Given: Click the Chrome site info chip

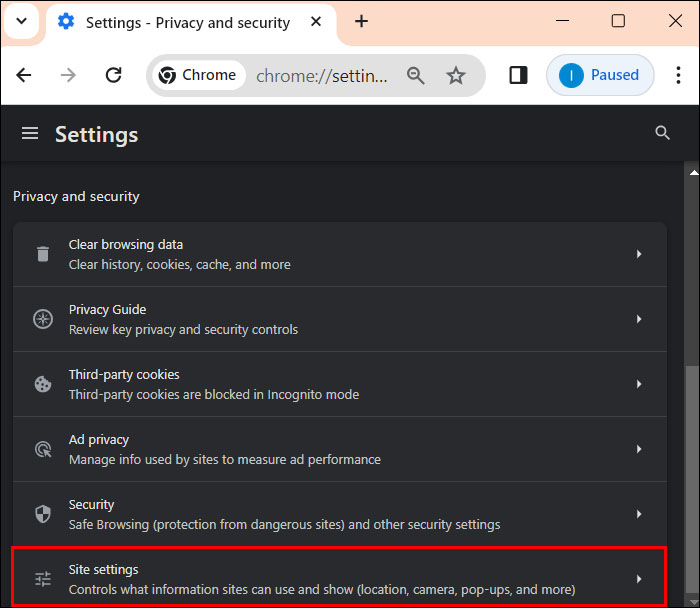Looking at the screenshot, I should [198, 75].
